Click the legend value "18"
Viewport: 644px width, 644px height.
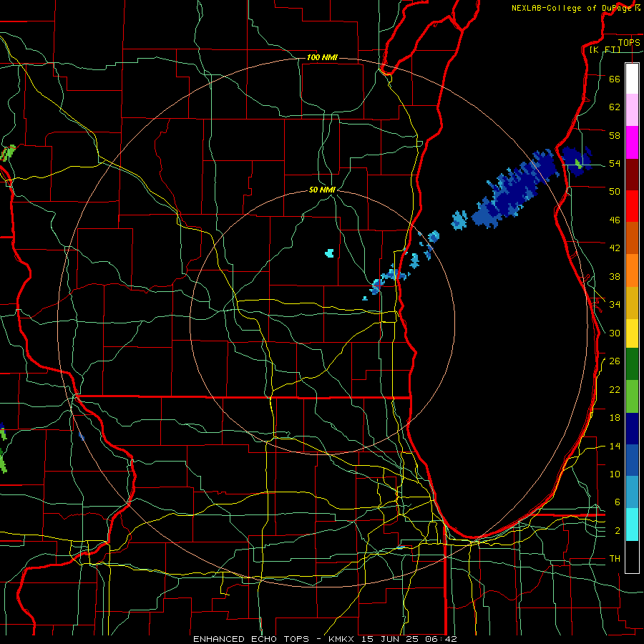pyautogui.click(x=615, y=418)
